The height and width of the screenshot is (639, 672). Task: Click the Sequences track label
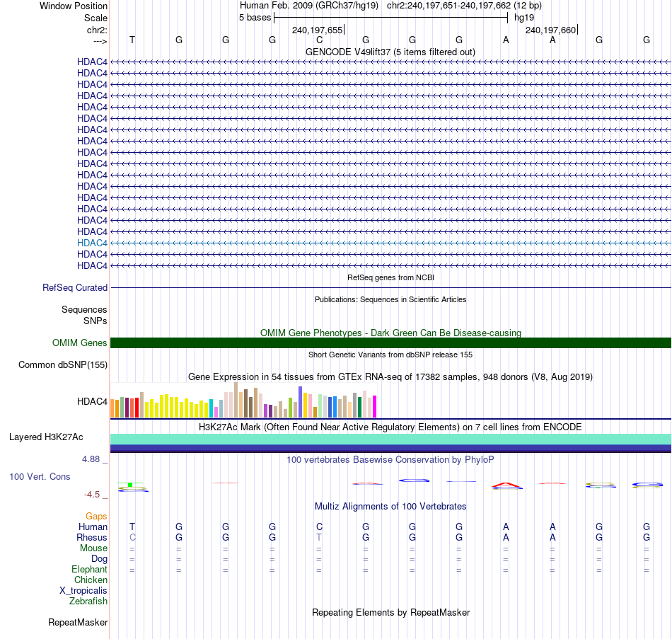pos(84,310)
